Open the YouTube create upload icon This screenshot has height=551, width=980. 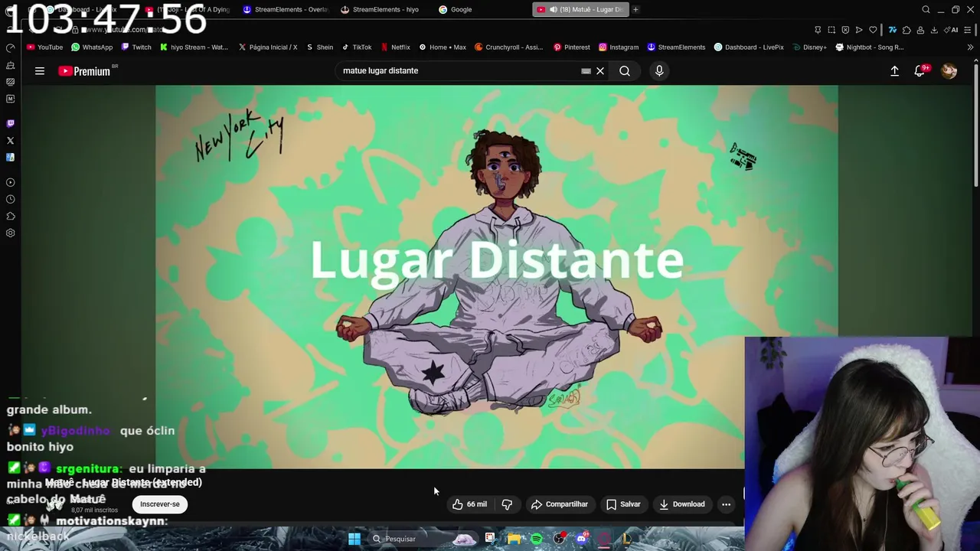click(894, 71)
